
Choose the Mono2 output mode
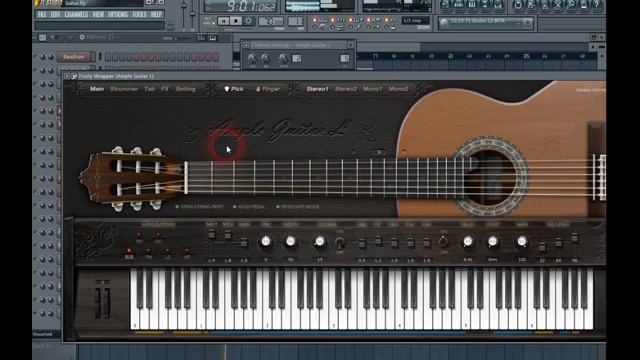(x=398, y=89)
